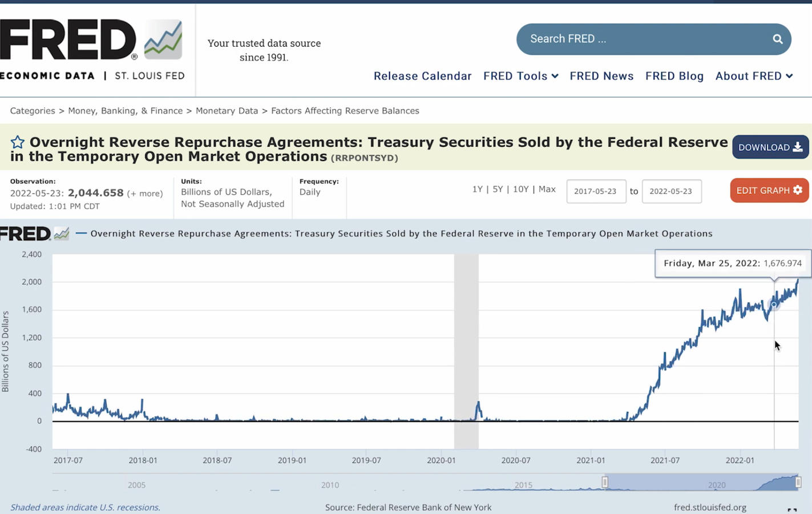Click the end date field 2022-05-23

(x=671, y=191)
